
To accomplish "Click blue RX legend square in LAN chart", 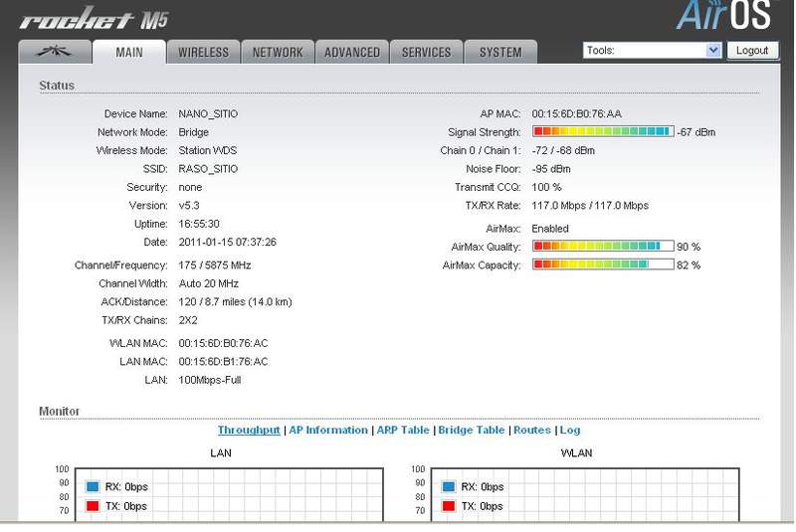I will pos(92,487).
